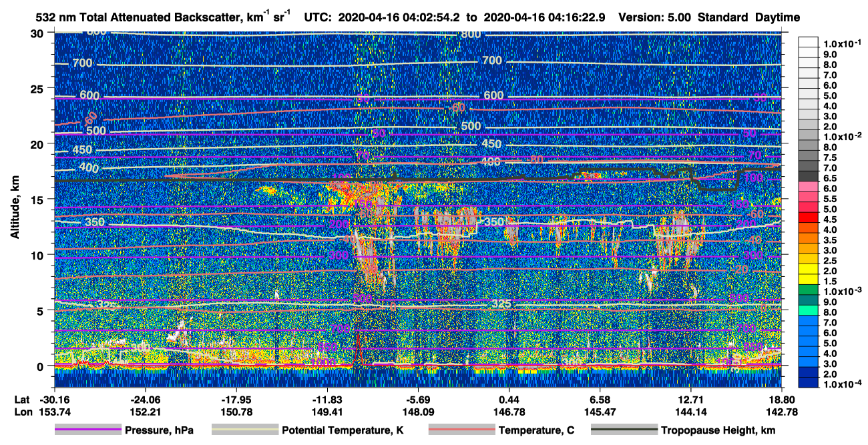This screenshot has height=445, width=868.
Task: Click the 'Daytime' word in the title
Action: coord(777,18)
